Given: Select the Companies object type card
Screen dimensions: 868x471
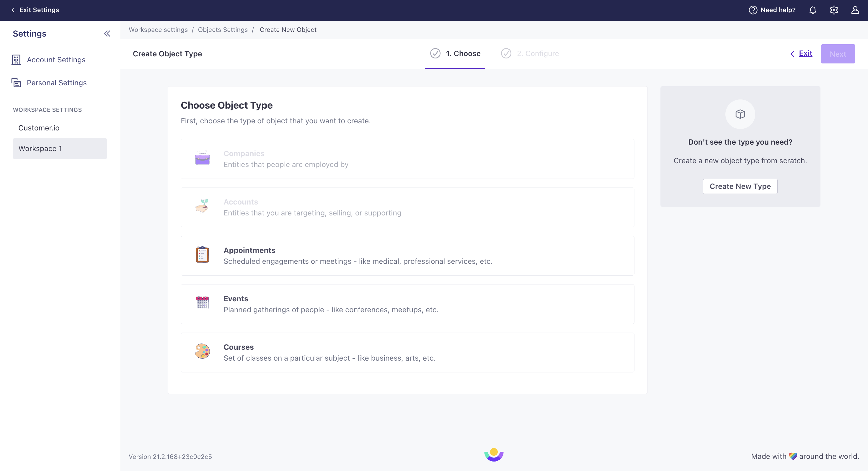Looking at the screenshot, I should click(x=407, y=159).
